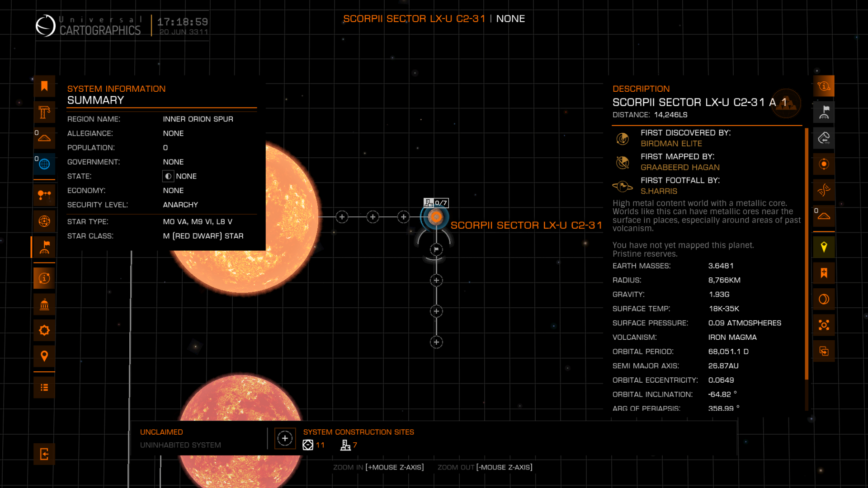This screenshot has width=868, height=488.
Task: Select the highlighted colonisation flag tab in the left sidebar
Action: coord(44,247)
